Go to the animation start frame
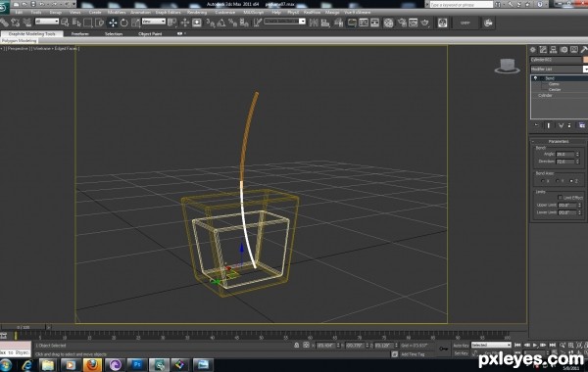The width and height of the screenshot is (588, 372). coord(517,345)
